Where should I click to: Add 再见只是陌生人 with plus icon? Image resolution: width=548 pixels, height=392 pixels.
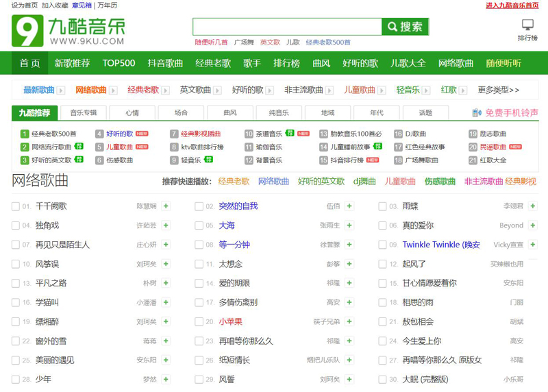click(x=166, y=245)
